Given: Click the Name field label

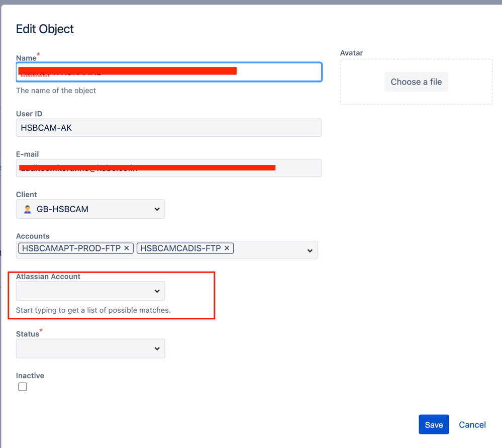Looking at the screenshot, I should coord(26,58).
